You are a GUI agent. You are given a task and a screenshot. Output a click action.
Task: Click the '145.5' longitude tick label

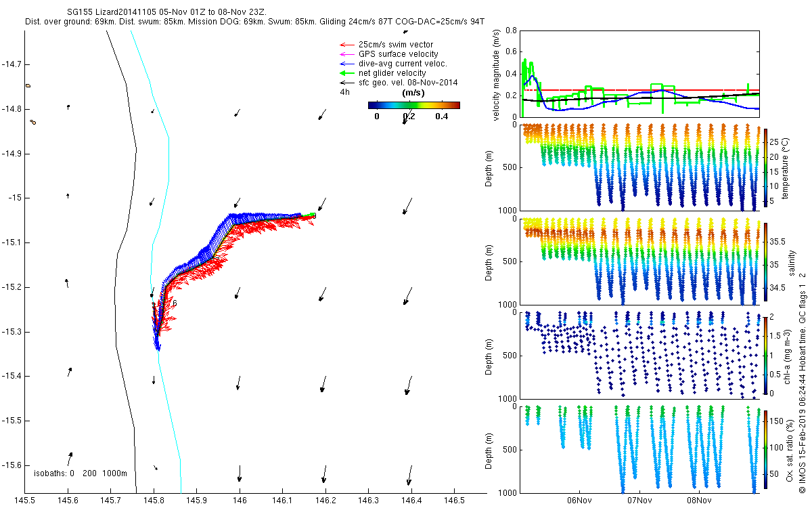click(25, 501)
